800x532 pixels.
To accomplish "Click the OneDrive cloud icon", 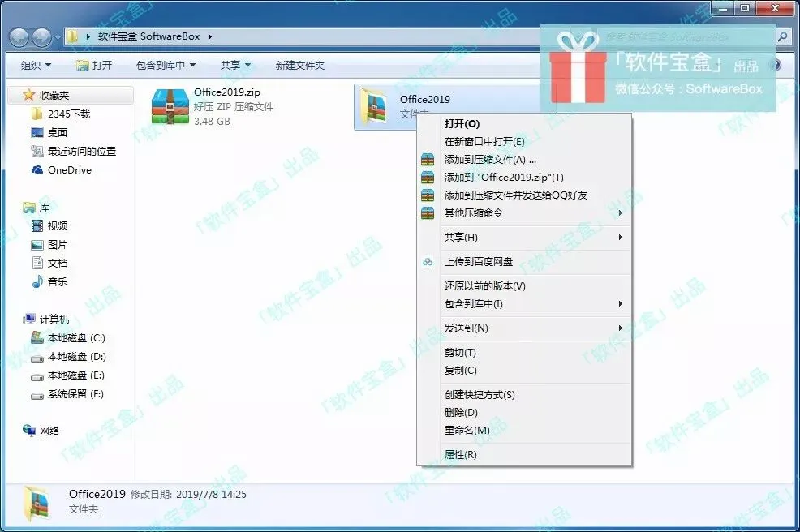I will [37, 169].
